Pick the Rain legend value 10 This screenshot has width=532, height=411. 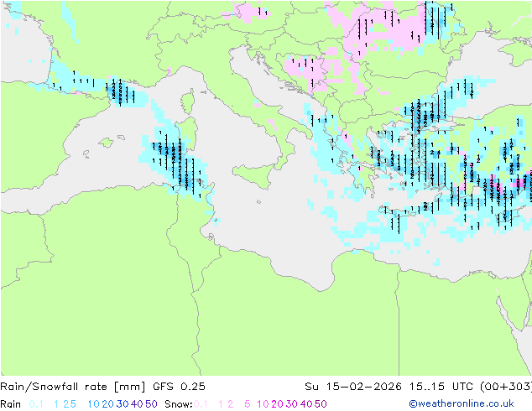click(94, 404)
